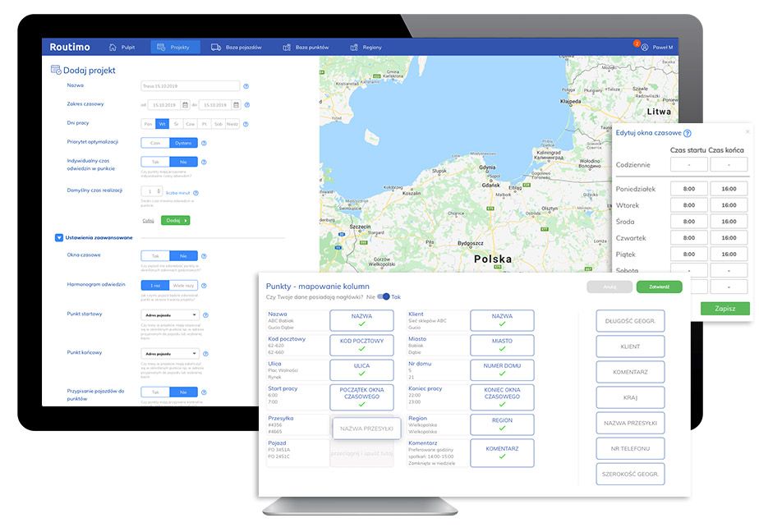The height and width of the screenshot is (532, 759).
Task: Click the help icon for Priorytet optymalizacji
Action: point(204,143)
